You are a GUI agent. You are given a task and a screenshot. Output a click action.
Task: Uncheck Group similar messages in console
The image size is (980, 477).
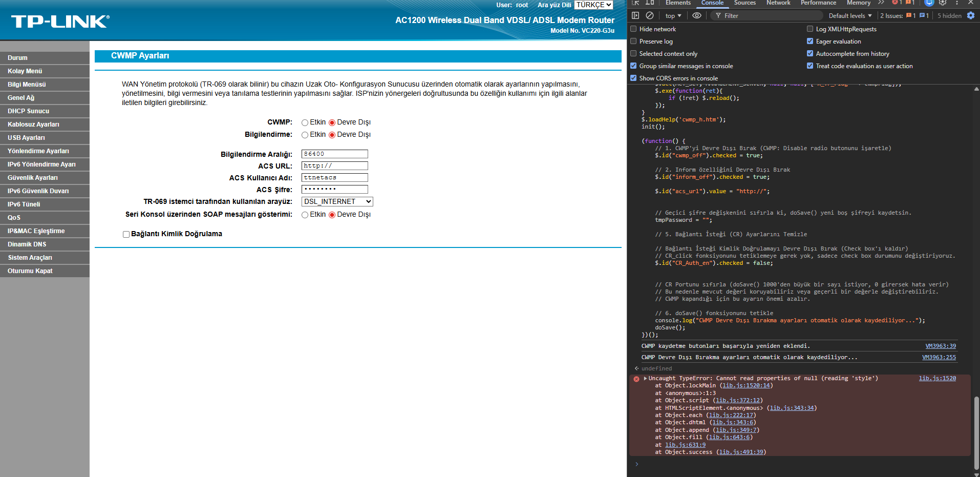pos(633,66)
